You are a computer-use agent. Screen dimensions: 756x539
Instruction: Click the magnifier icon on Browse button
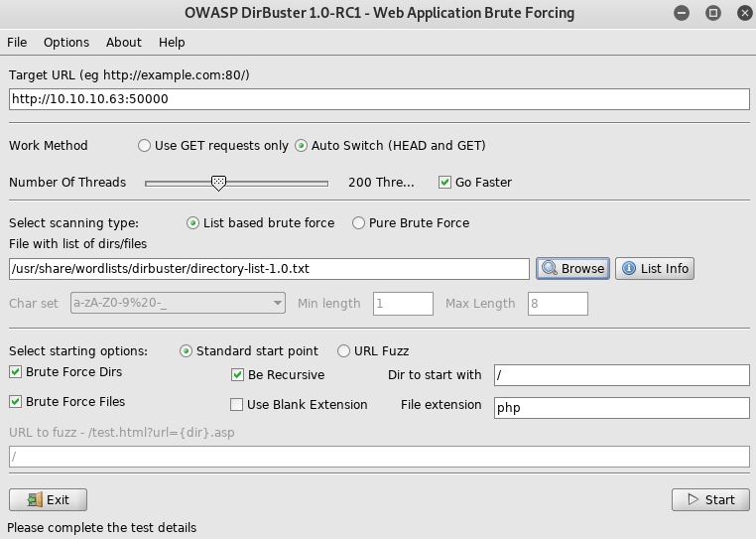[x=550, y=268]
